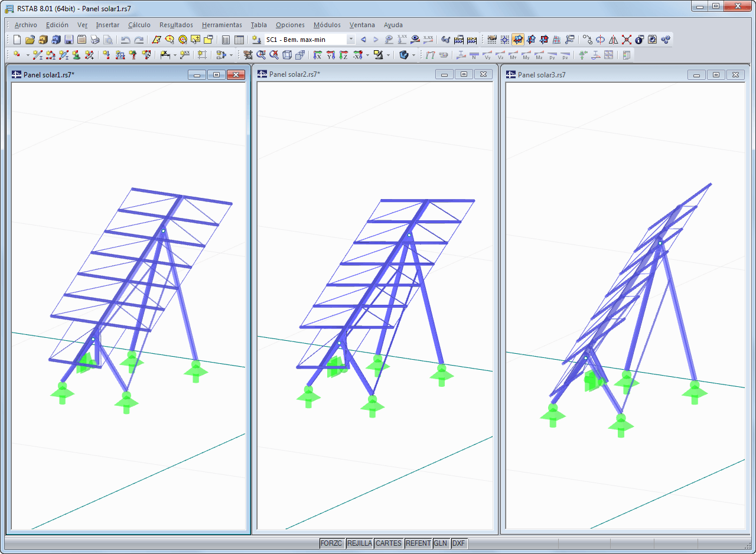This screenshot has width=756, height=554.
Task: Toggle the CARTES status bar button
Action: click(x=389, y=543)
